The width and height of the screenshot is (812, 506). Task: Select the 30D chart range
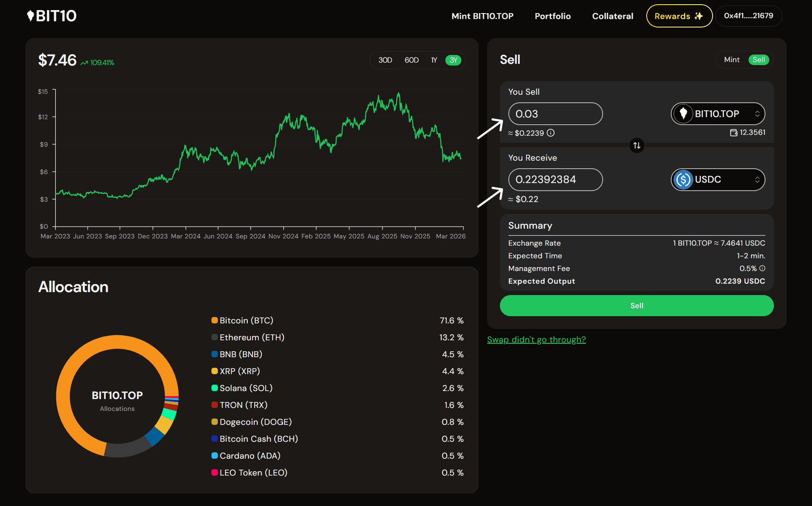pyautogui.click(x=385, y=60)
